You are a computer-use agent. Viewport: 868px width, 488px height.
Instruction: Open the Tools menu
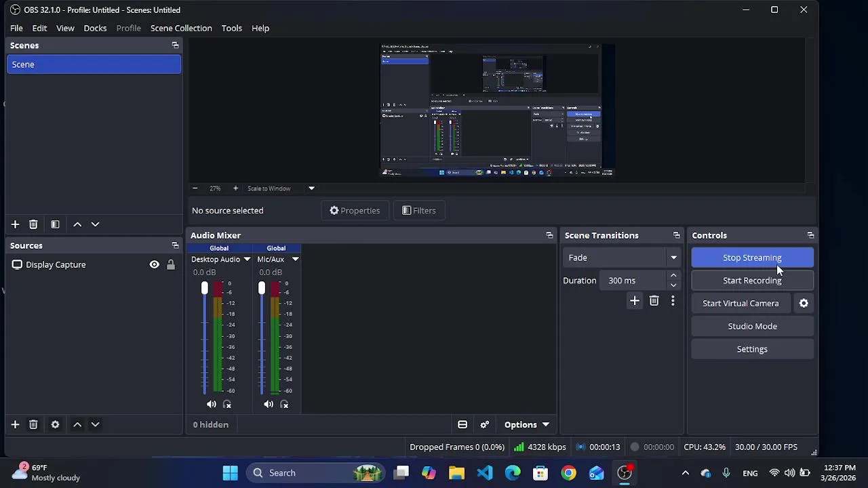(231, 28)
